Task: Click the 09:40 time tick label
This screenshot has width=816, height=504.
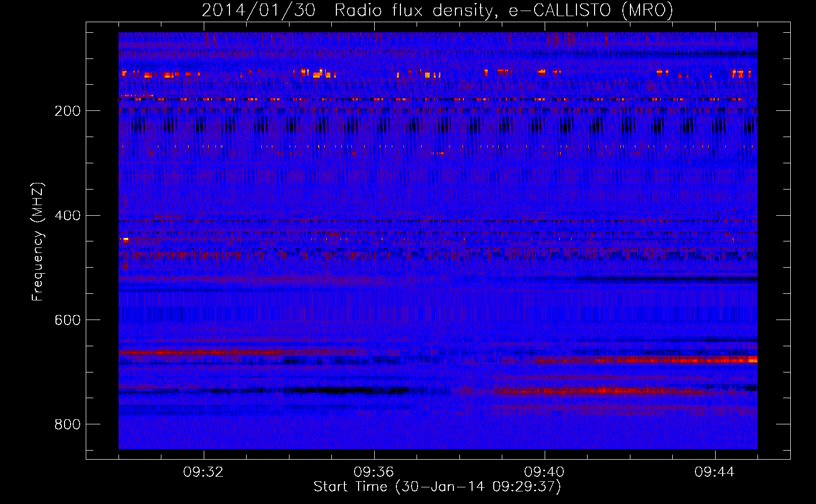Action: tap(544, 472)
